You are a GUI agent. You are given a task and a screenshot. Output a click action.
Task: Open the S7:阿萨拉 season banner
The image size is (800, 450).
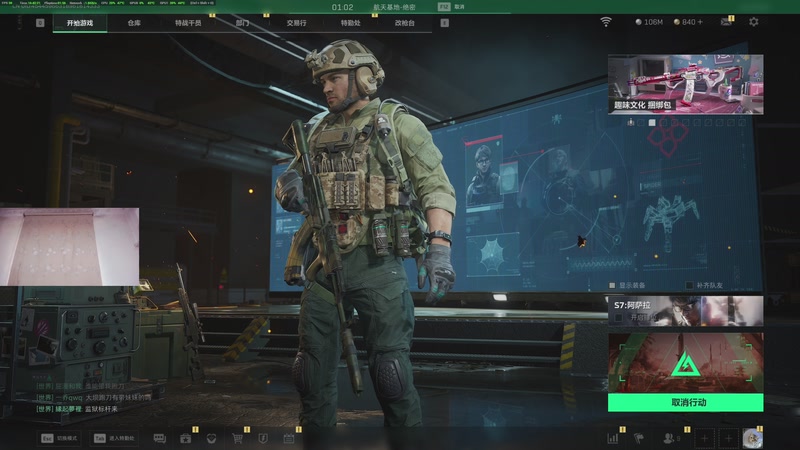coord(686,311)
